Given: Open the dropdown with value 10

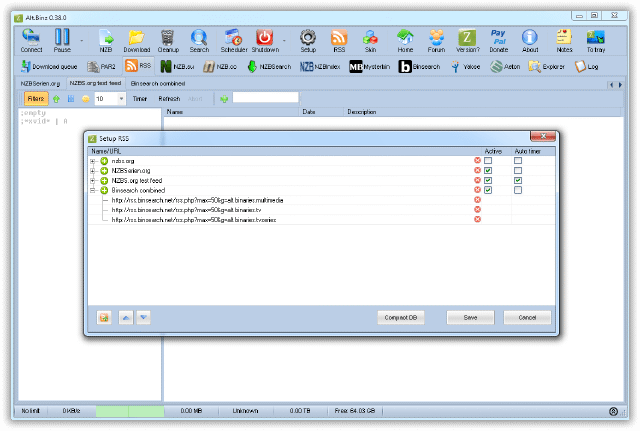Looking at the screenshot, I should (x=121, y=99).
